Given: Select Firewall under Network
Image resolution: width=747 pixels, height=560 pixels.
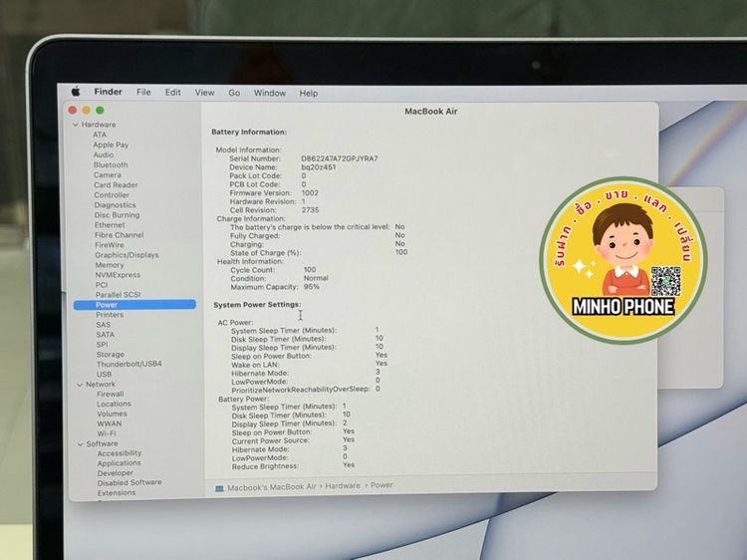Looking at the screenshot, I should pyautogui.click(x=110, y=395).
